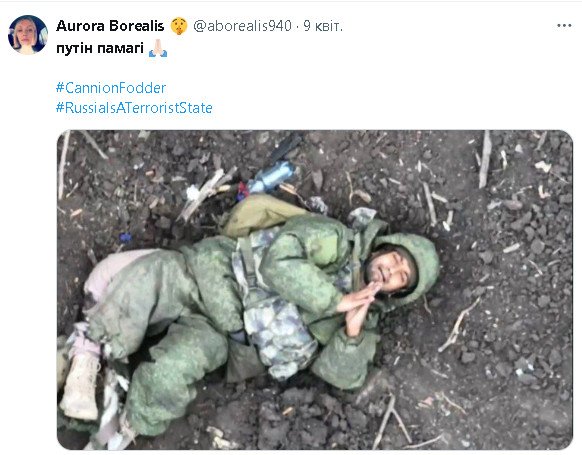The image size is (582, 455).
Task: Click the Aurora Borealis profile avatar
Action: pos(28,35)
